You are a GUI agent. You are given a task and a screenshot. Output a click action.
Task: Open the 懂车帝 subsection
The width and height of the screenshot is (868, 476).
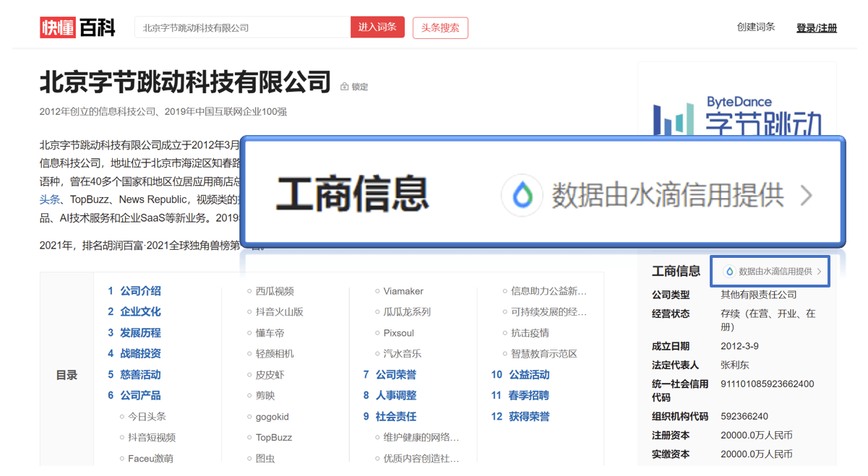[270, 333]
